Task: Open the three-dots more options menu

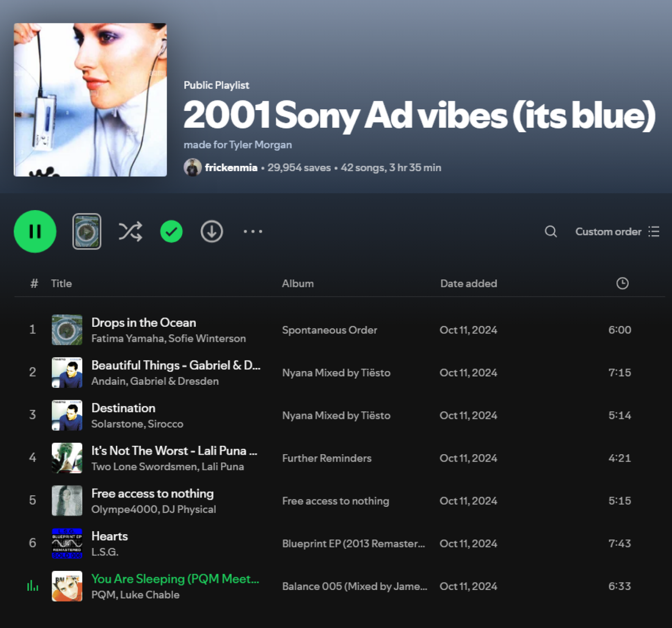Action: pos(253,231)
